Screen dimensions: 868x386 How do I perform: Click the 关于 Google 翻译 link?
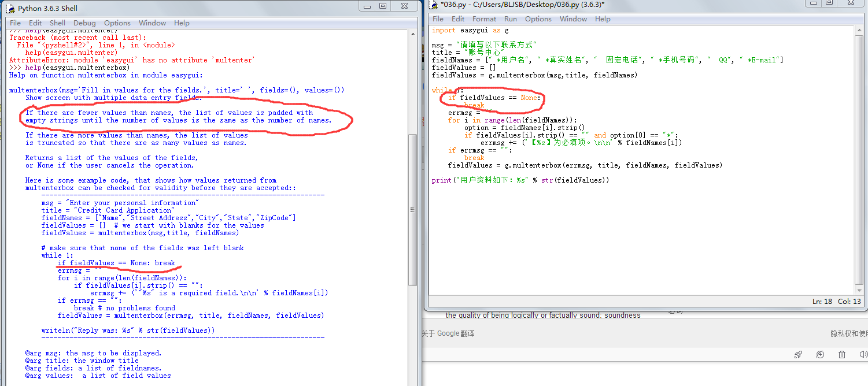coord(448,333)
